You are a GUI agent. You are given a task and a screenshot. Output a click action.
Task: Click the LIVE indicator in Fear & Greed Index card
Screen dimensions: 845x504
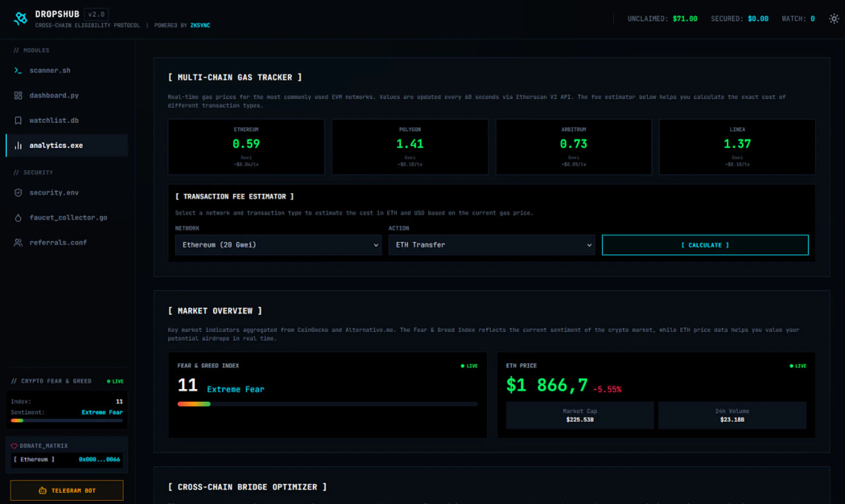click(469, 366)
